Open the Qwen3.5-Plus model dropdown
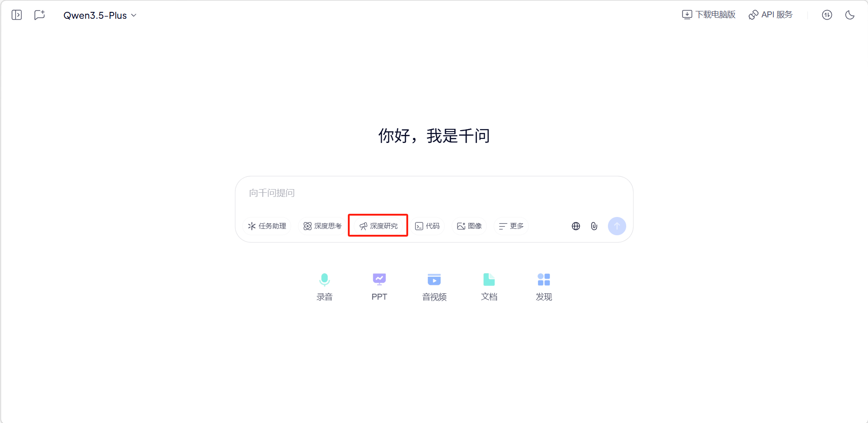 pos(100,16)
